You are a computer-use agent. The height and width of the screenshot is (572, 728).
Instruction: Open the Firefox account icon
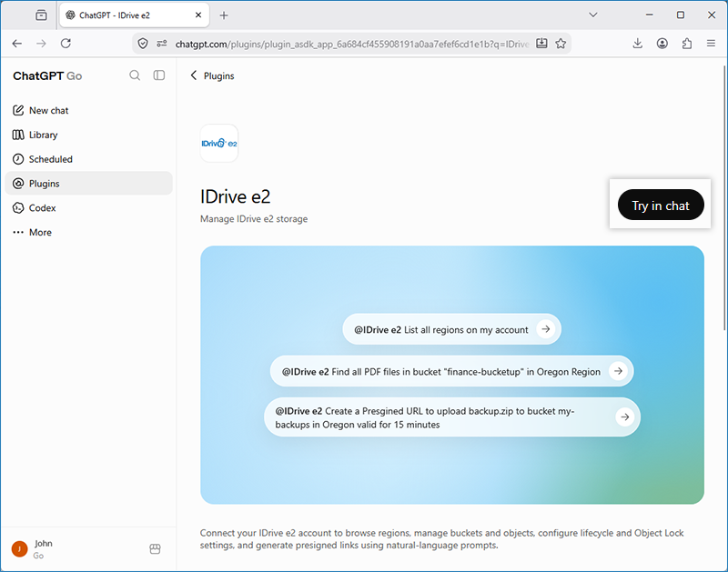[662, 44]
